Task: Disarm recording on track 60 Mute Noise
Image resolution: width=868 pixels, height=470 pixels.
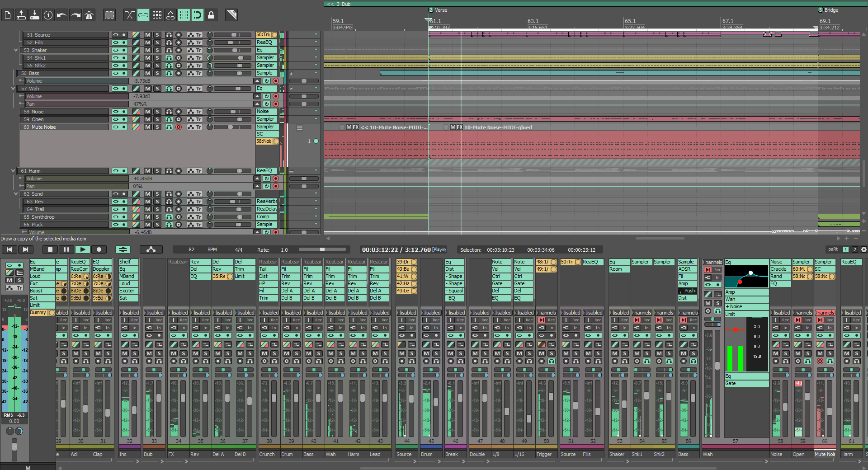Action: click(x=179, y=127)
